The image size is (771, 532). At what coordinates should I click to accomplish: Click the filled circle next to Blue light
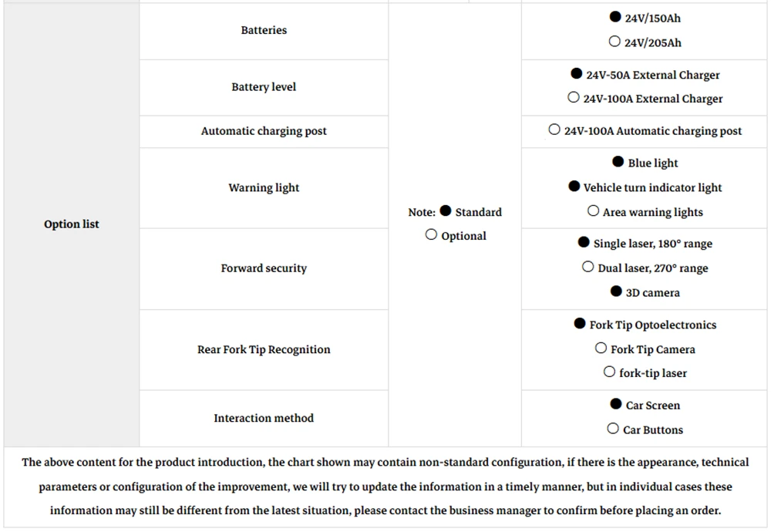coord(618,161)
